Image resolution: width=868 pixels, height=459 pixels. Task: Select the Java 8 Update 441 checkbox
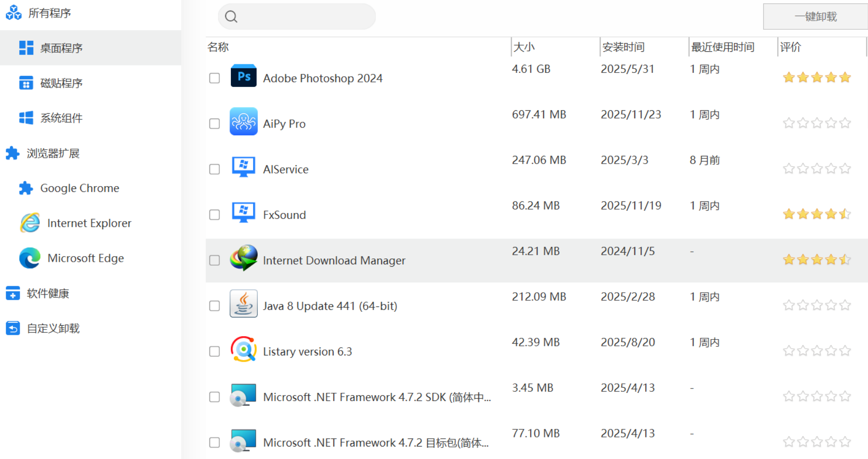point(215,306)
